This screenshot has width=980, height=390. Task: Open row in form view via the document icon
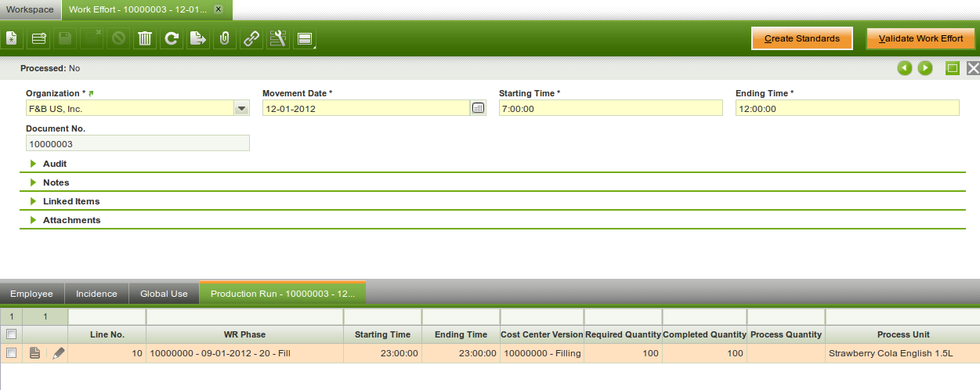pyautogui.click(x=34, y=353)
